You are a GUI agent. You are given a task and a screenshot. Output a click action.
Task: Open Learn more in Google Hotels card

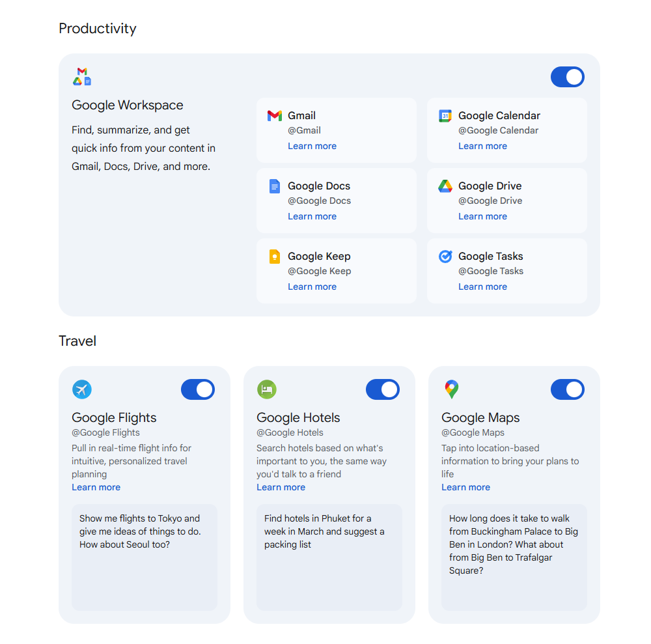[281, 488]
